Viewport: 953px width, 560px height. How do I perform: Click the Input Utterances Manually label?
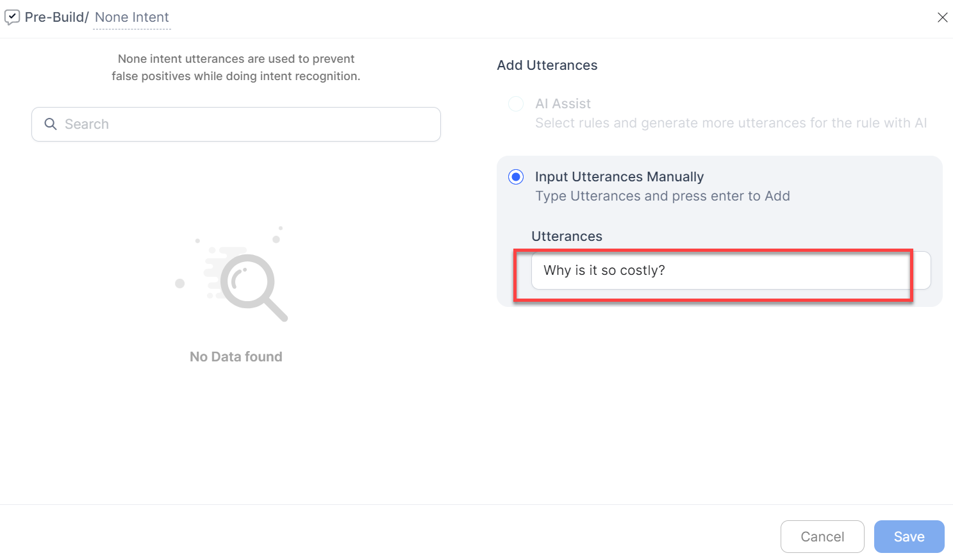[619, 177]
